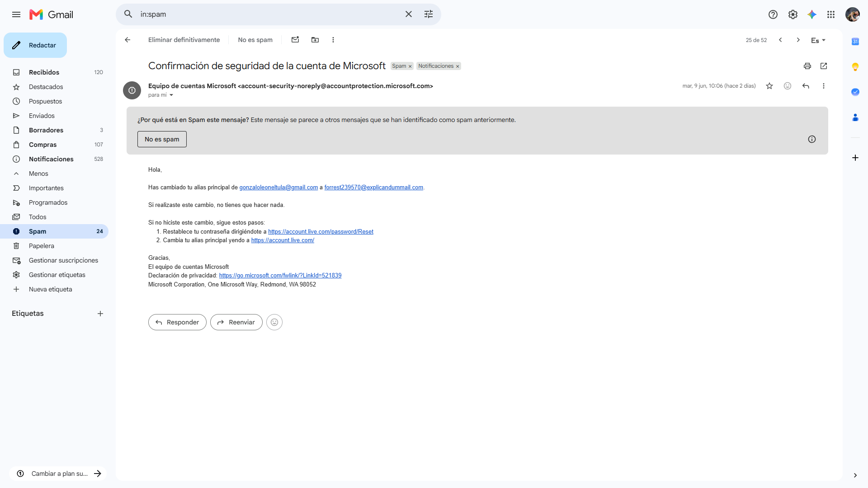Open Gestionar suscripciones
This screenshot has width=868, height=488.
[x=54, y=260]
